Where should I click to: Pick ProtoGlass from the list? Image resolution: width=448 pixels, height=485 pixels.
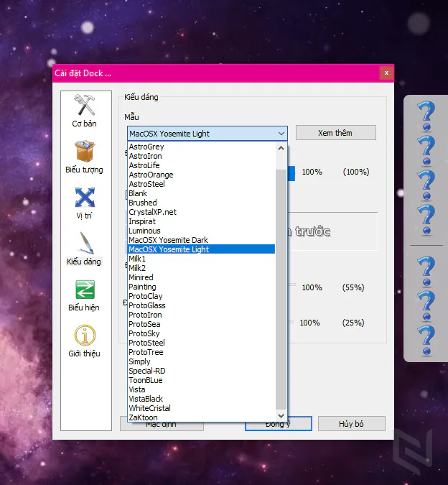click(201, 305)
